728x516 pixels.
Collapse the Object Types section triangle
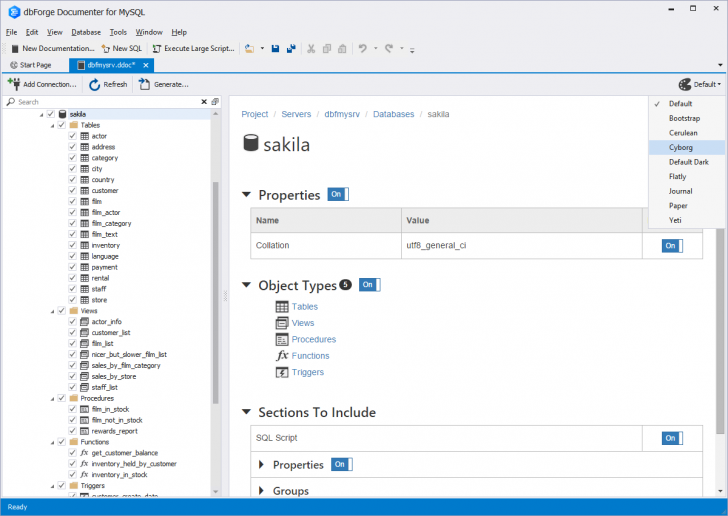coord(247,285)
